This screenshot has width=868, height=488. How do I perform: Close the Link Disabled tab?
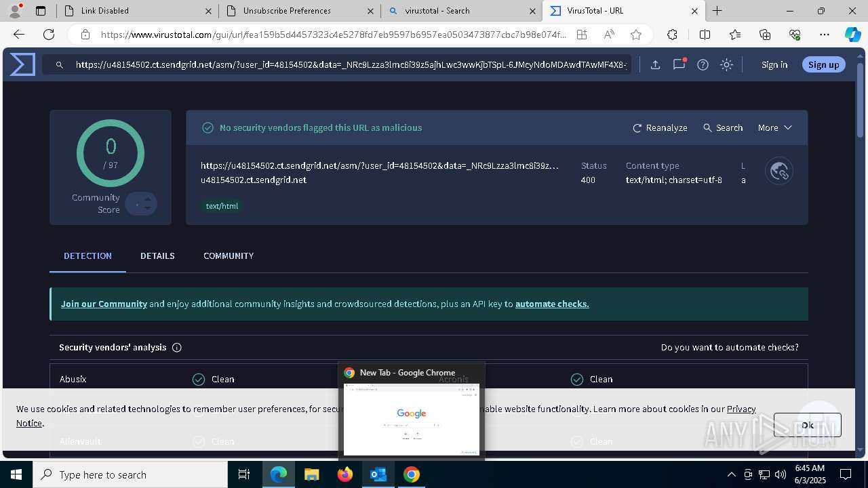click(x=209, y=11)
